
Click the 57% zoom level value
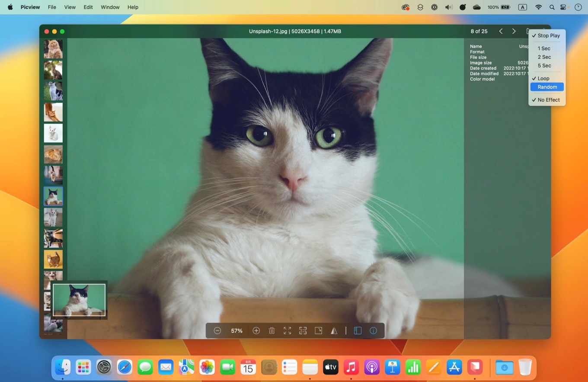pos(236,331)
